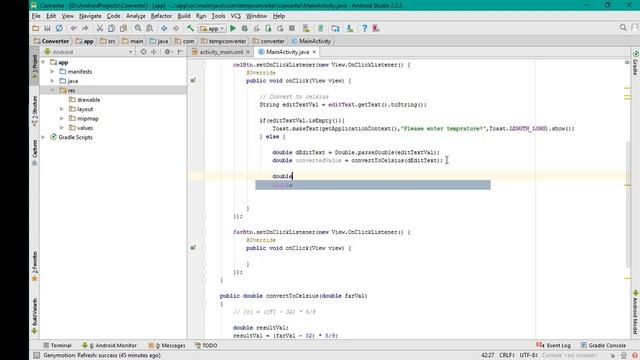Open the app run configuration dropdown
This screenshot has width=640, height=360.
[212, 29]
